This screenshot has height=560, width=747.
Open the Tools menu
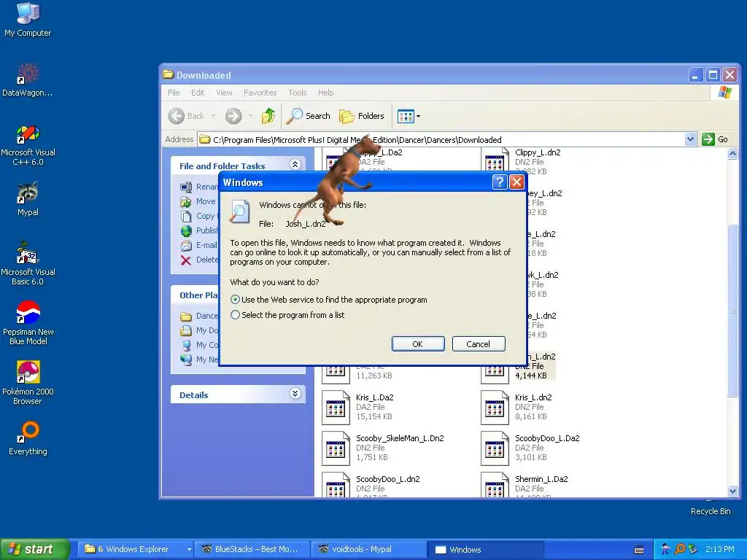point(298,93)
